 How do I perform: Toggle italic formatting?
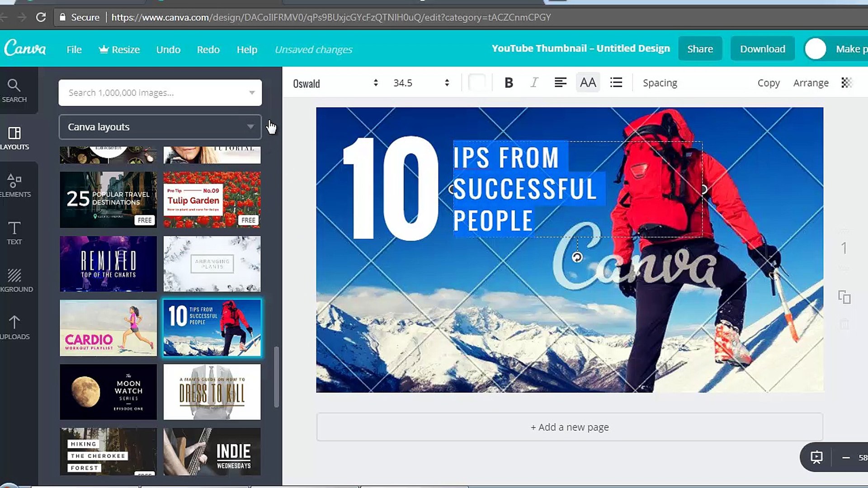pyautogui.click(x=534, y=83)
